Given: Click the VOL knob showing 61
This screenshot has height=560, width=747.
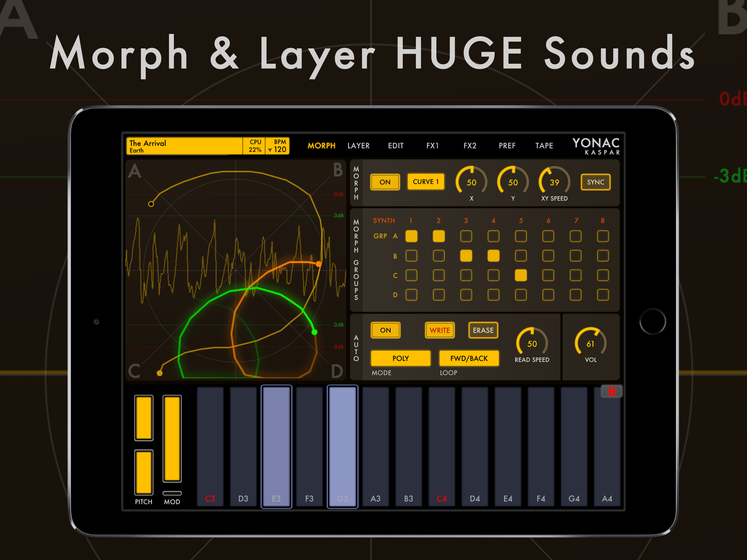Looking at the screenshot, I should (x=590, y=343).
